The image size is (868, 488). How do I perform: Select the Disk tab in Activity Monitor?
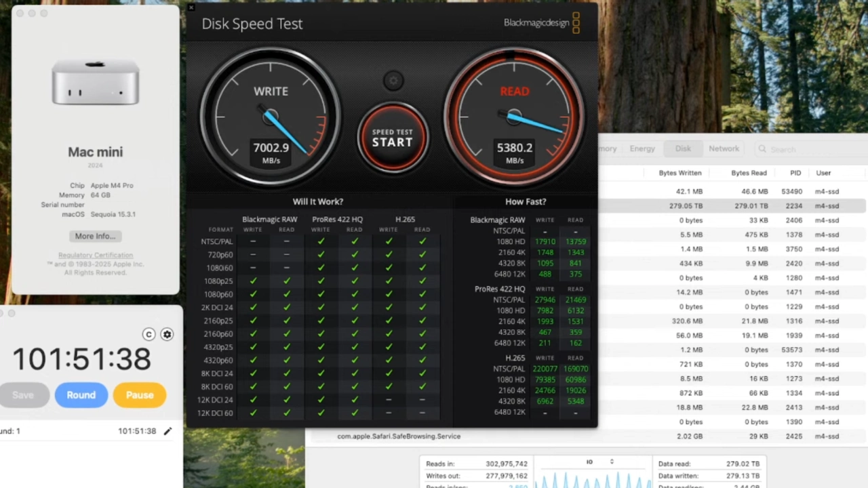(x=683, y=148)
